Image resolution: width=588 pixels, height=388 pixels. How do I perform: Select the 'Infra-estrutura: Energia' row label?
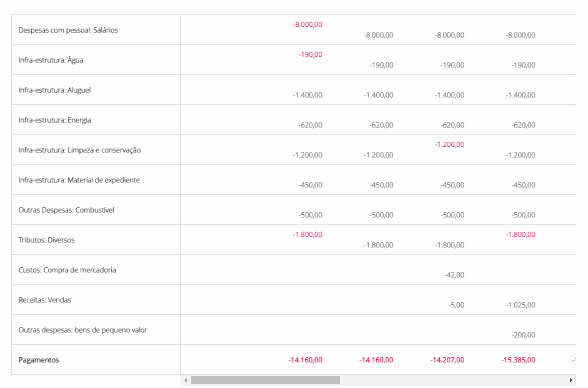coord(54,120)
